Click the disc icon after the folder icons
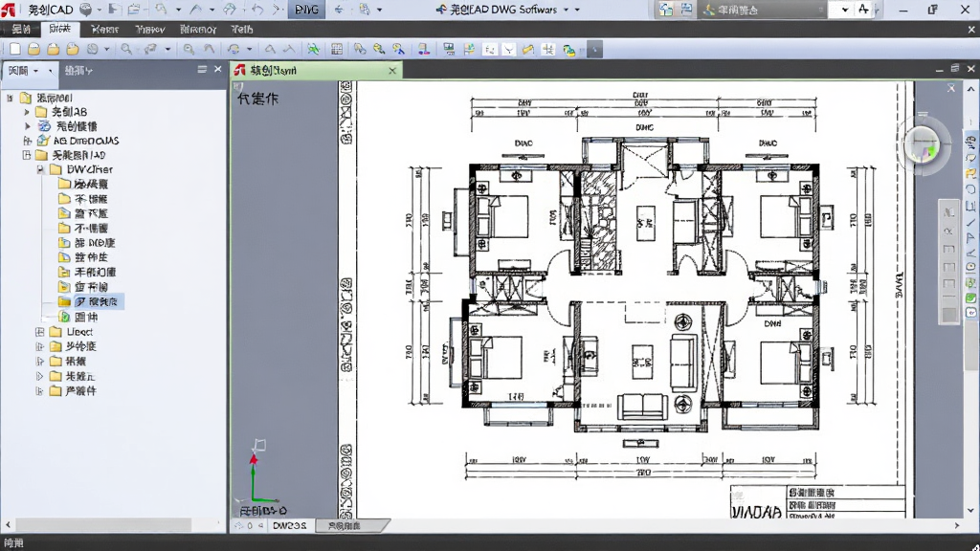Image resolution: width=980 pixels, height=551 pixels. 93,49
